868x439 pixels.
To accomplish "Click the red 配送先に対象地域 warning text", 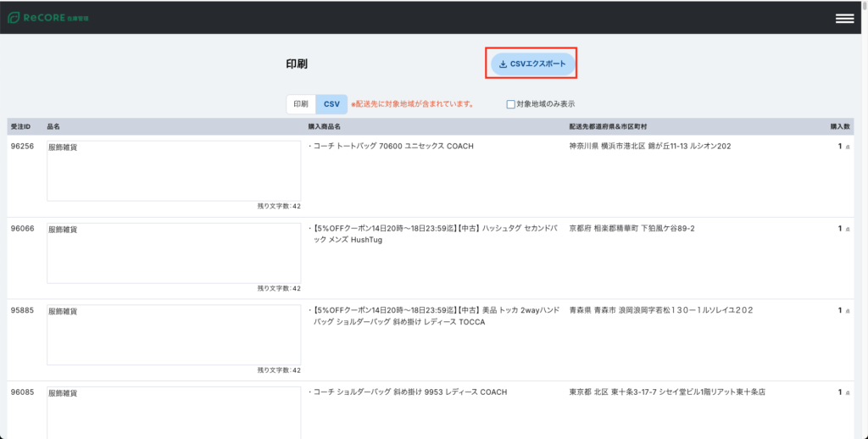I will pyautogui.click(x=413, y=104).
